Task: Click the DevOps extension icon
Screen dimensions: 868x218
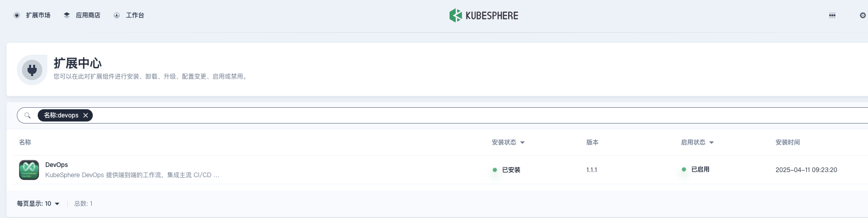Action: [x=29, y=170]
